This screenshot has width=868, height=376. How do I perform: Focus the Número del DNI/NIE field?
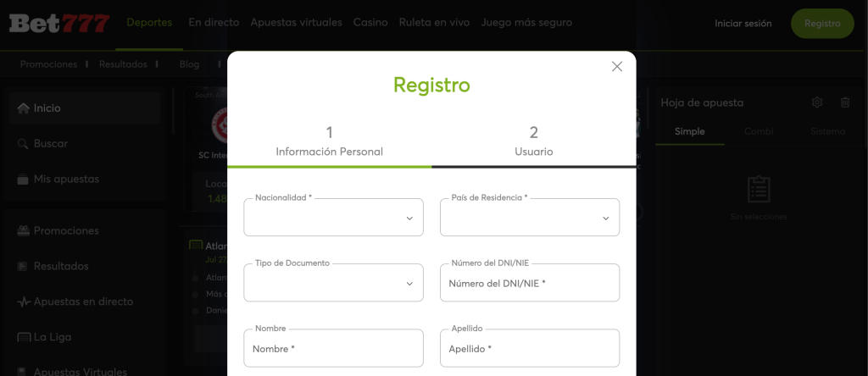click(530, 284)
